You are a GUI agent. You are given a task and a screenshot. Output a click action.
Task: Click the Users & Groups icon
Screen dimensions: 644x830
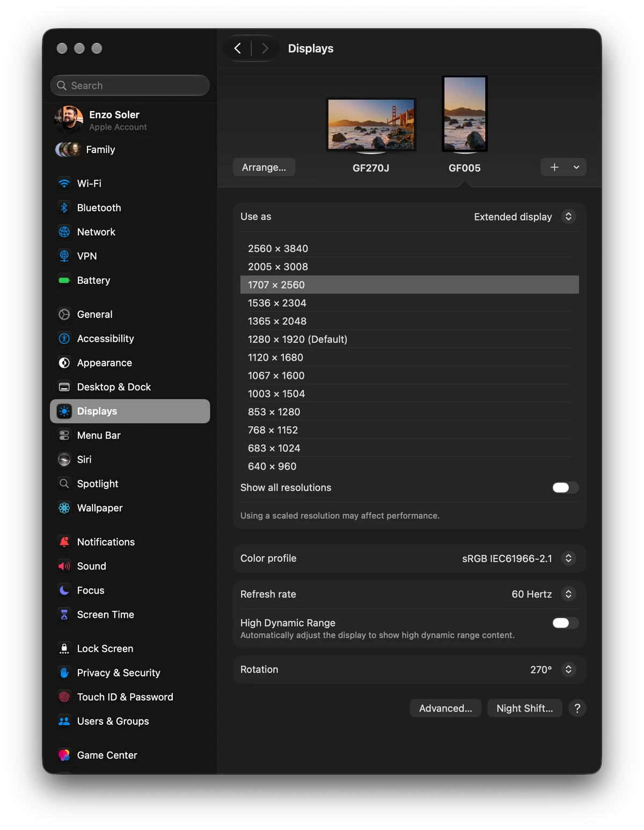(x=64, y=721)
